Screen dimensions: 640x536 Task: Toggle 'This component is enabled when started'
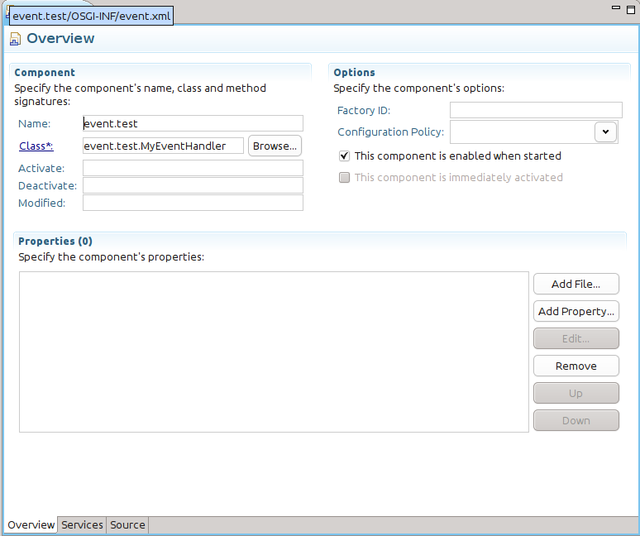coord(345,156)
